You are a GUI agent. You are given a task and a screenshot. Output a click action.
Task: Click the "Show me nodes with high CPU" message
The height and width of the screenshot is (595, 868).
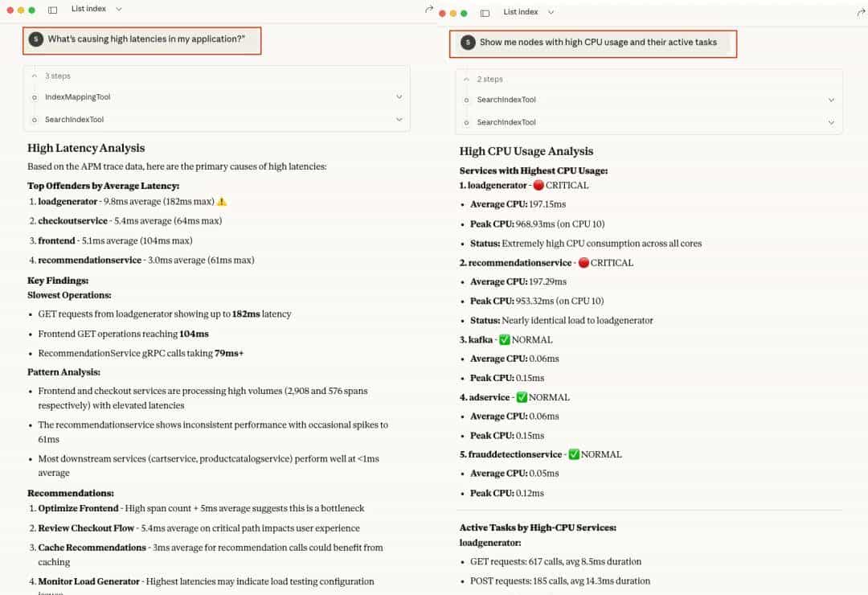598,43
